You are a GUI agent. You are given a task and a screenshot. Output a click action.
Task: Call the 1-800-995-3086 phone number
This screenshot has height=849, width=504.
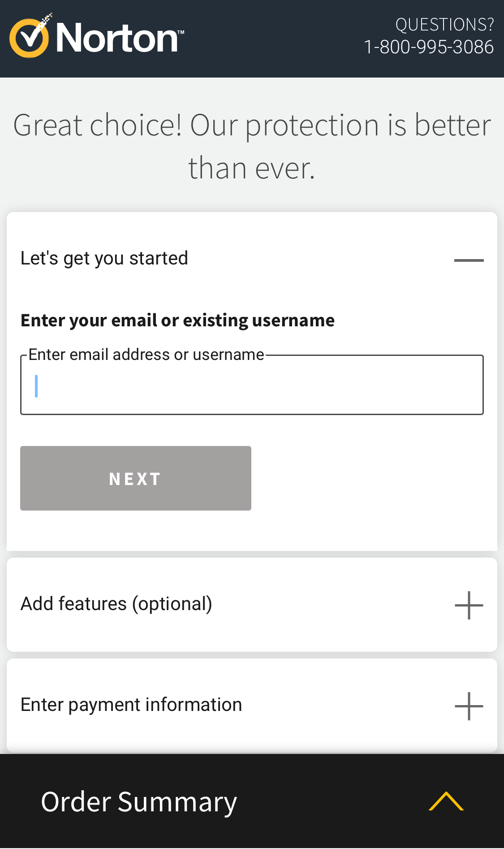[429, 47]
